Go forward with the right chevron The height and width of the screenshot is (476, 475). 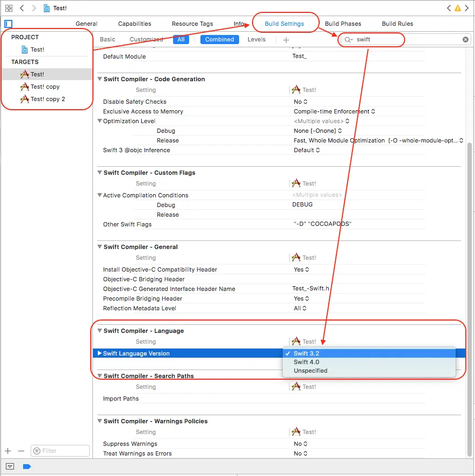(x=34, y=8)
